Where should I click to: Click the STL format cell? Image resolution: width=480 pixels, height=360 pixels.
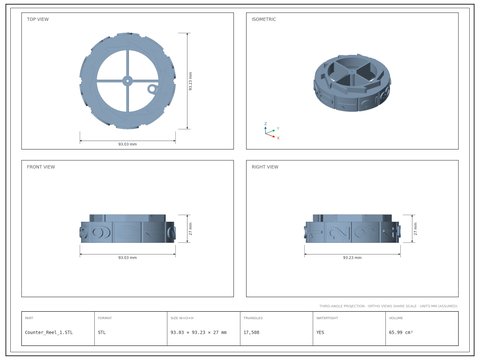pos(102,332)
